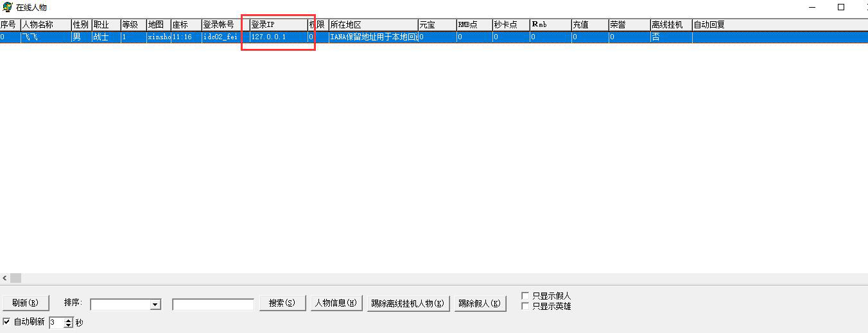The height and width of the screenshot is (333, 868).
Task: Open the 排序 dropdown list
Action: pos(155,305)
